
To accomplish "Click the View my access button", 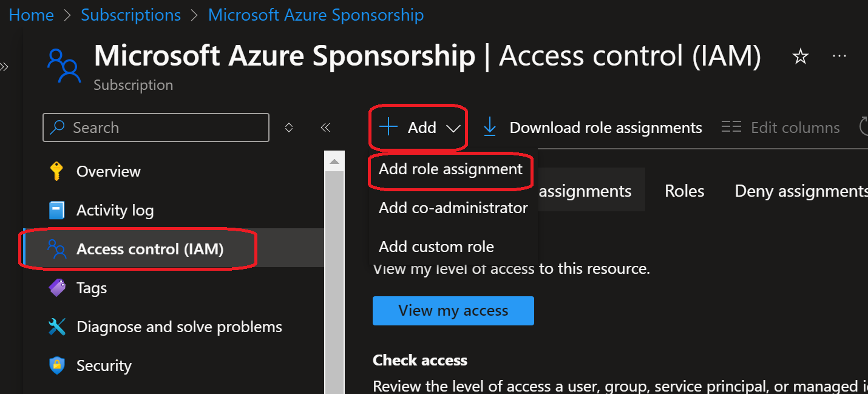I will pyautogui.click(x=453, y=310).
